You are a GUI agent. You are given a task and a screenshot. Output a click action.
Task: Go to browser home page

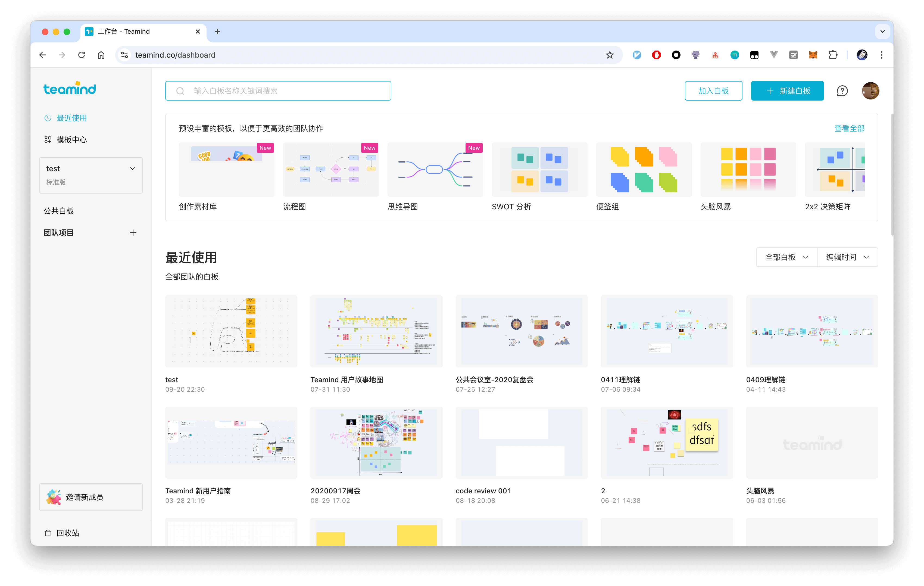[101, 55]
